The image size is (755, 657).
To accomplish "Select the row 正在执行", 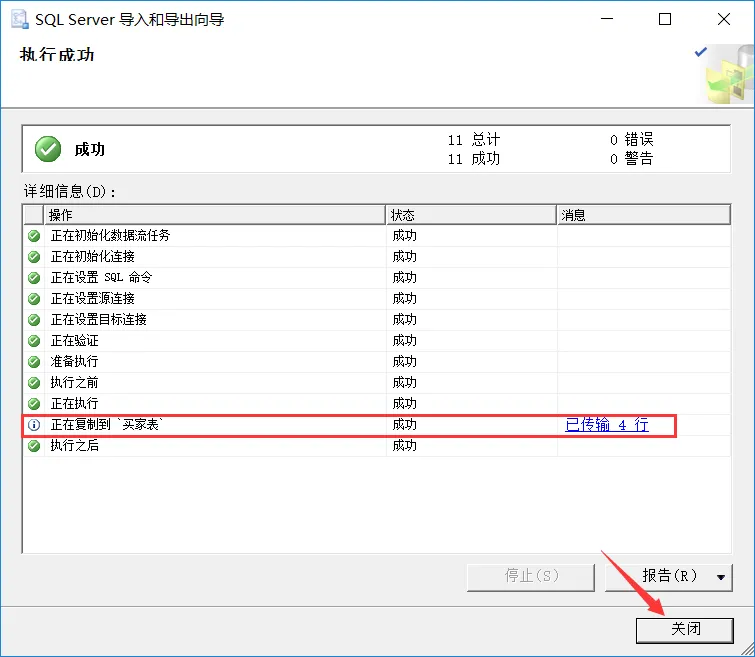I will (377, 403).
